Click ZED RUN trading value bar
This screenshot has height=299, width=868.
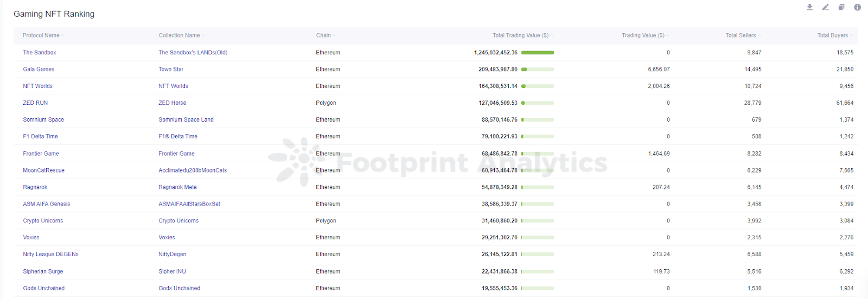(x=538, y=103)
